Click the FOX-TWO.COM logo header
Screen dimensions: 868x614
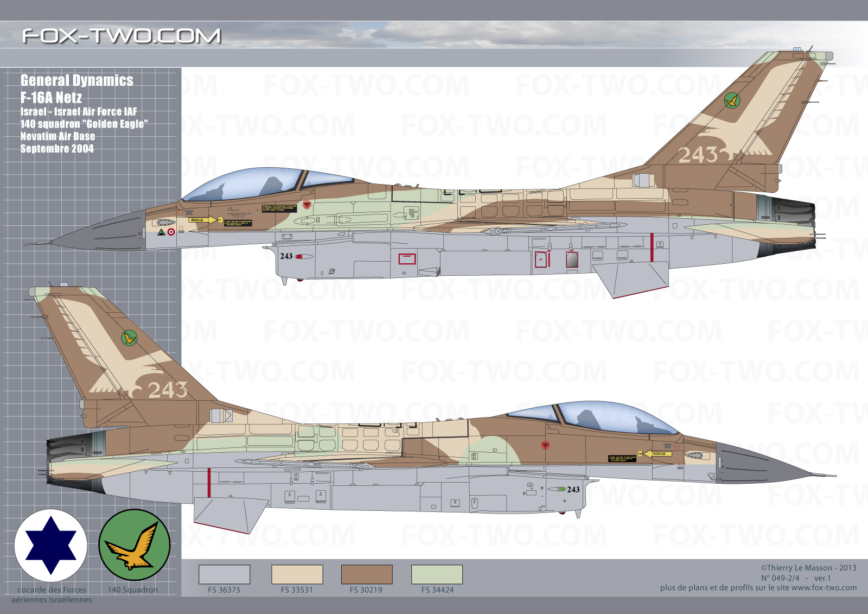pyautogui.click(x=122, y=36)
